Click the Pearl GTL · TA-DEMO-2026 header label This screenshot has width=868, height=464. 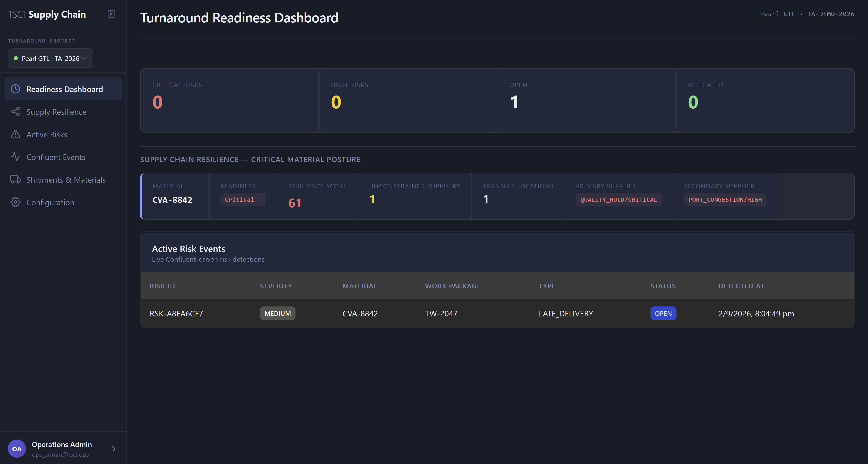pyautogui.click(x=807, y=14)
